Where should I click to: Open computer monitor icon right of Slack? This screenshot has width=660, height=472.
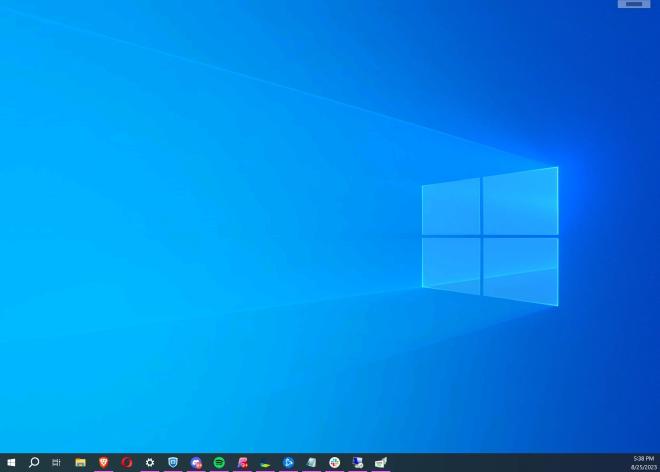click(358, 463)
